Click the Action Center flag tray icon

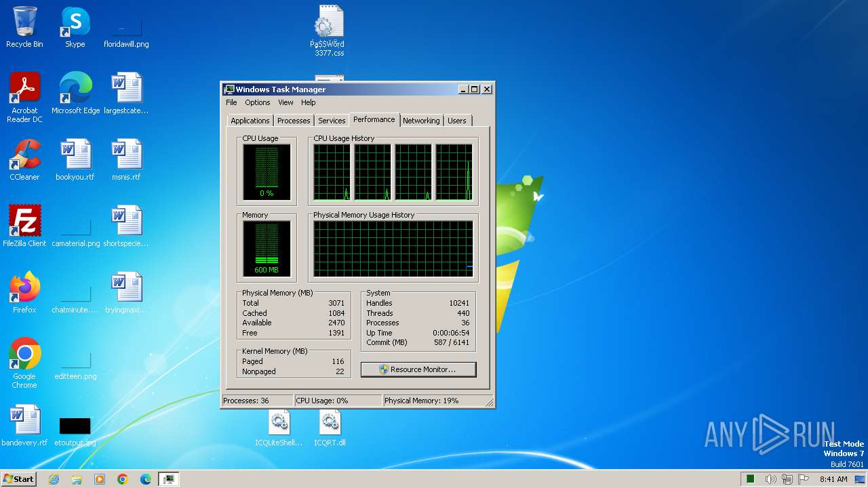[804, 479]
